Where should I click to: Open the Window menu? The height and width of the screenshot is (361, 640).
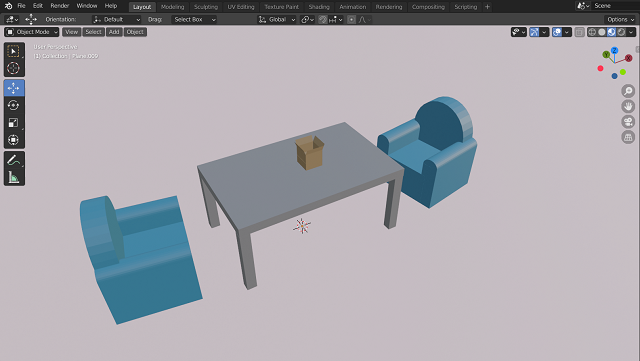pos(87,6)
